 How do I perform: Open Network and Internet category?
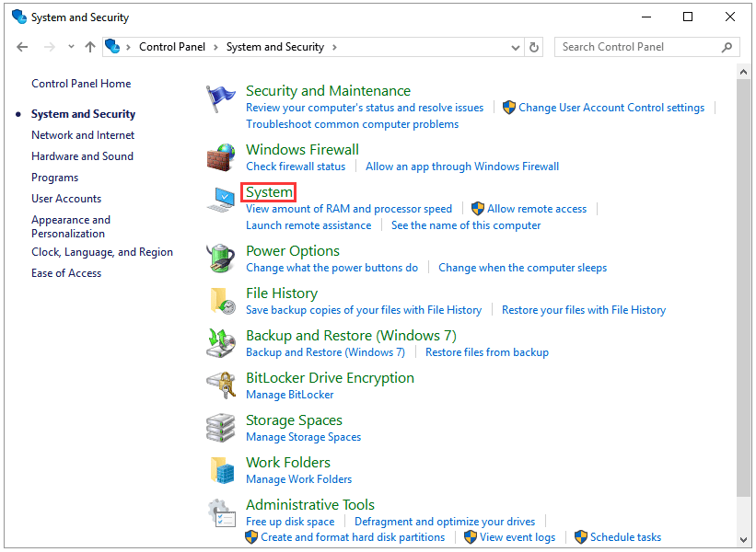pyautogui.click(x=83, y=135)
